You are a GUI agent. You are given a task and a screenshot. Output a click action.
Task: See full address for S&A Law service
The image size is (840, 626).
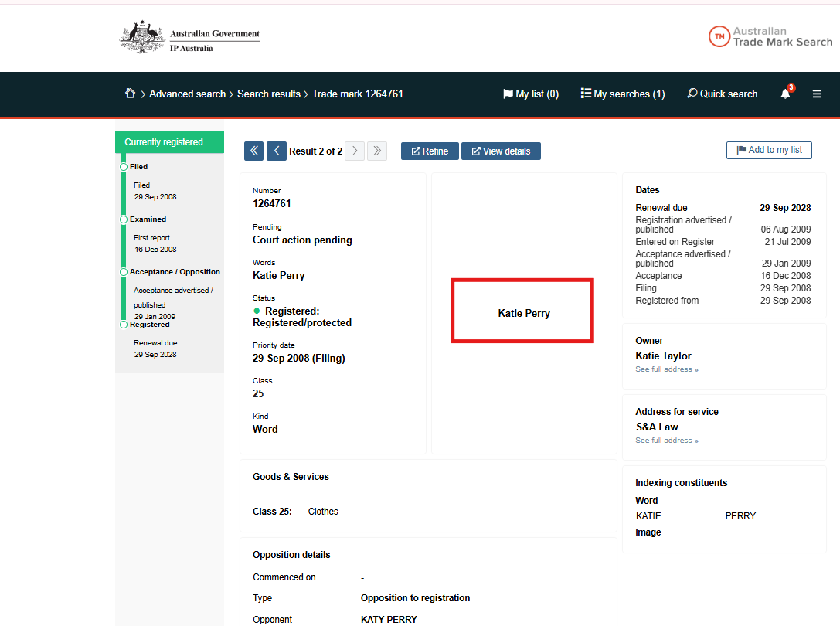[x=666, y=441]
